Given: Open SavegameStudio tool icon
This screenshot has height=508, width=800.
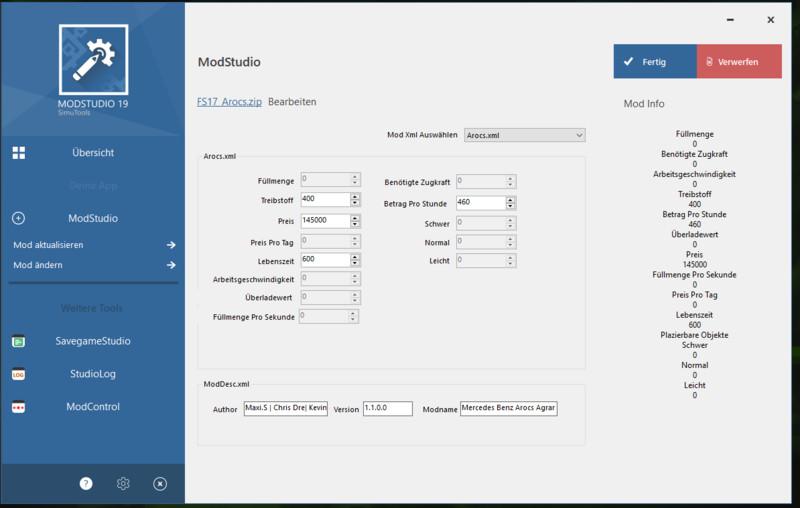Looking at the screenshot, I should click(x=18, y=341).
